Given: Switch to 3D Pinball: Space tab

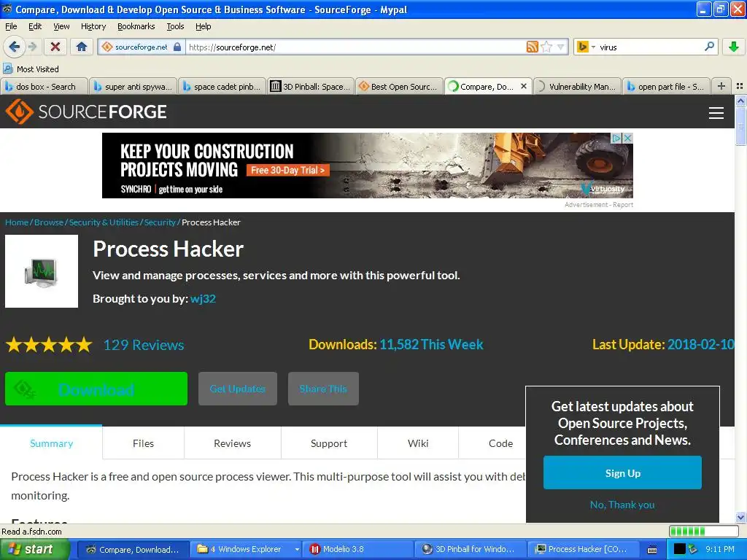Looking at the screenshot, I should click(x=311, y=86).
